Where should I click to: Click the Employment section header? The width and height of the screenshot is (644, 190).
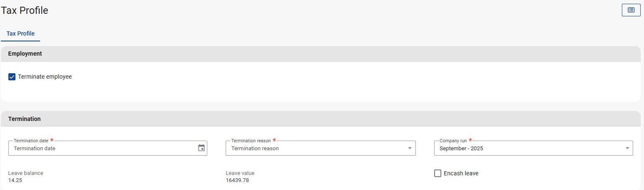pyautogui.click(x=25, y=54)
